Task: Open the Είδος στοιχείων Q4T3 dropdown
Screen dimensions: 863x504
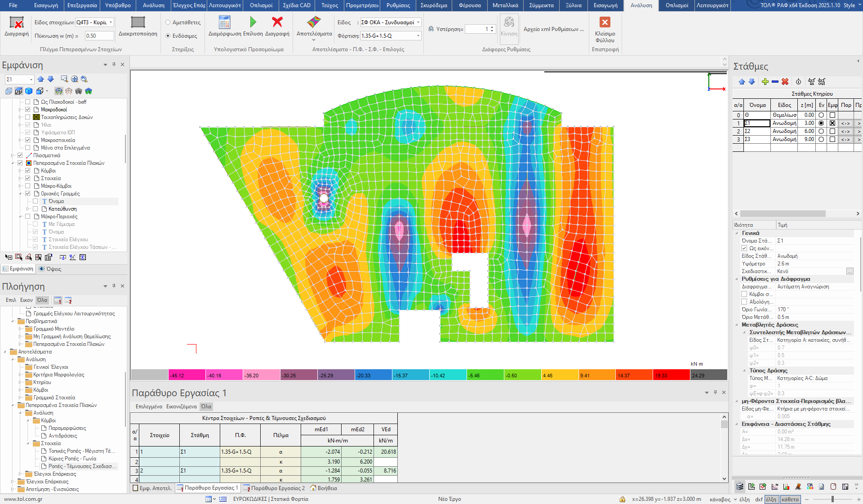Action: tap(111, 22)
